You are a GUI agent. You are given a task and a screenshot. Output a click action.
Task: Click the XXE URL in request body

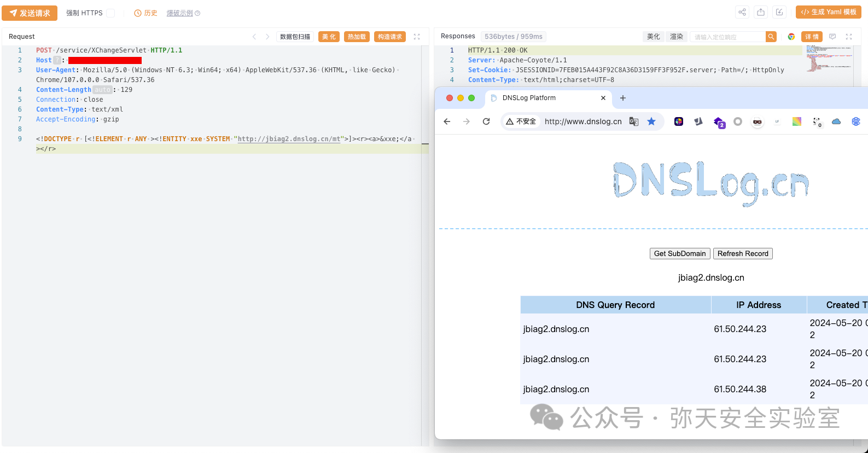(x=289, y=139)
